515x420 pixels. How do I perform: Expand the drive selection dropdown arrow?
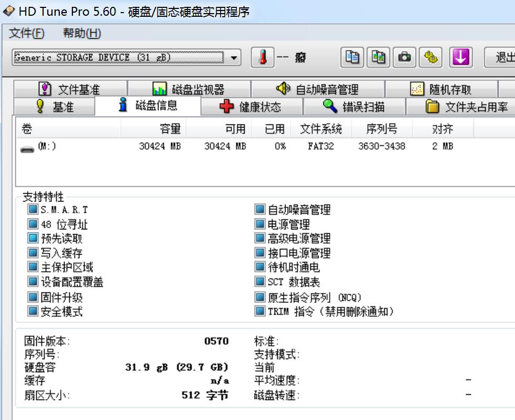pos(234,58)
